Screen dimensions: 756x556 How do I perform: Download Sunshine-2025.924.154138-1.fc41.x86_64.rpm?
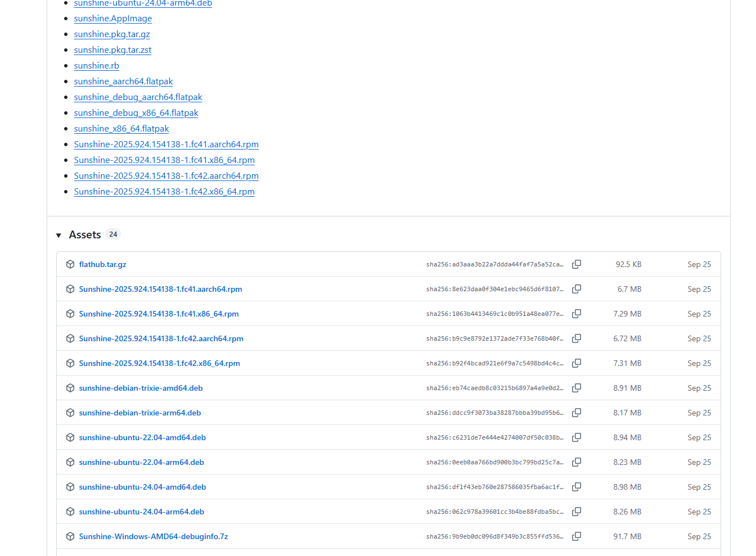(x=159, y=314)
